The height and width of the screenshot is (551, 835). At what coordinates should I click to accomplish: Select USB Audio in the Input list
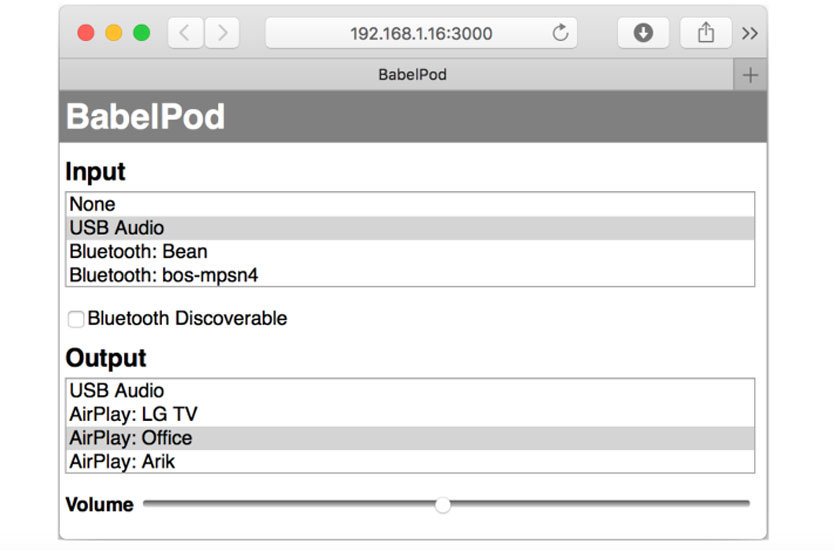(410, 228)
